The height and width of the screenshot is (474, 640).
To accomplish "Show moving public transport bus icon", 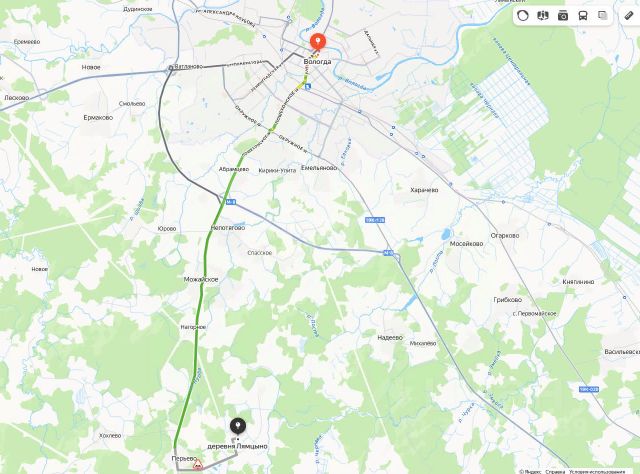I will pyautogui.click(x=583, y=16).
